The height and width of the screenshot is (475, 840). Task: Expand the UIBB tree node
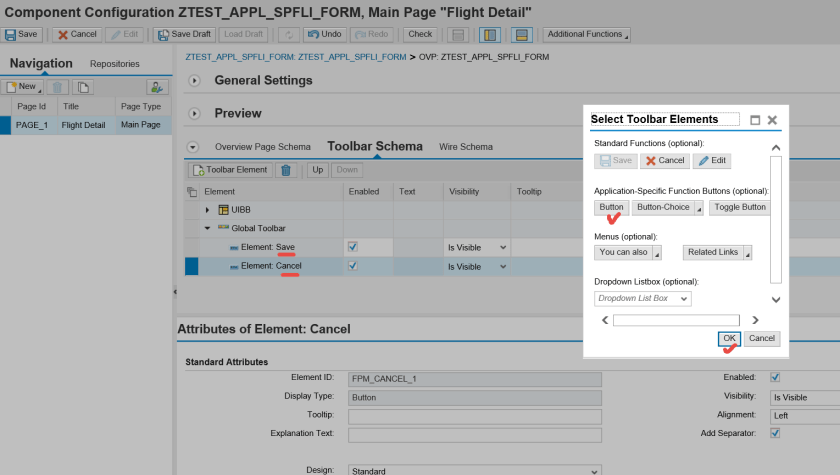pyautogui.click(x=208, y=209)
